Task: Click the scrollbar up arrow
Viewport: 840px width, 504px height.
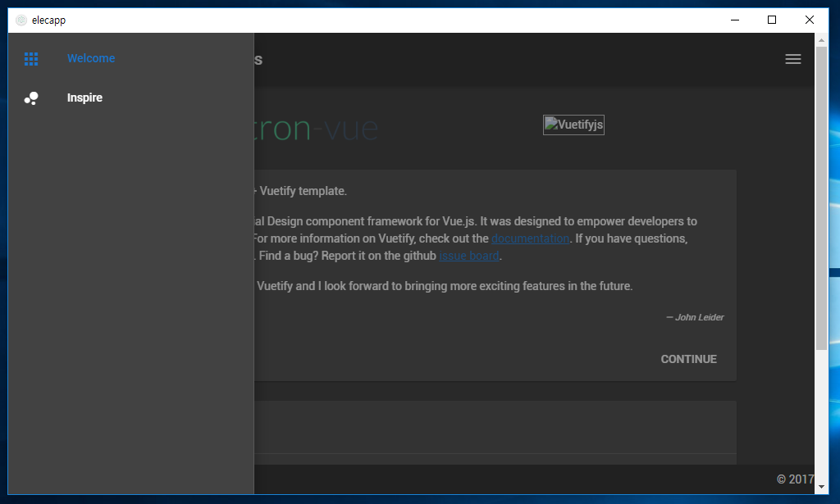Action: pos(821,39)
